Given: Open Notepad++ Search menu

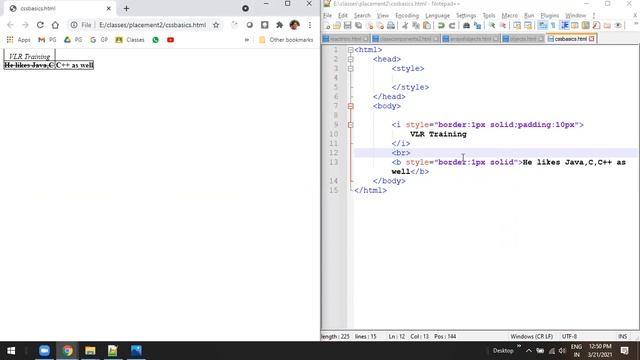Looking at the screenshot, I should tap(362, 16).
